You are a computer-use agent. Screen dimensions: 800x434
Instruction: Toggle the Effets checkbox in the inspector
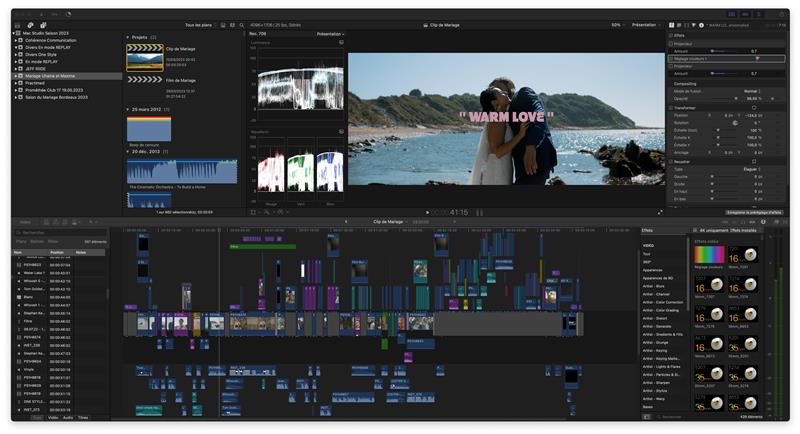671,36
